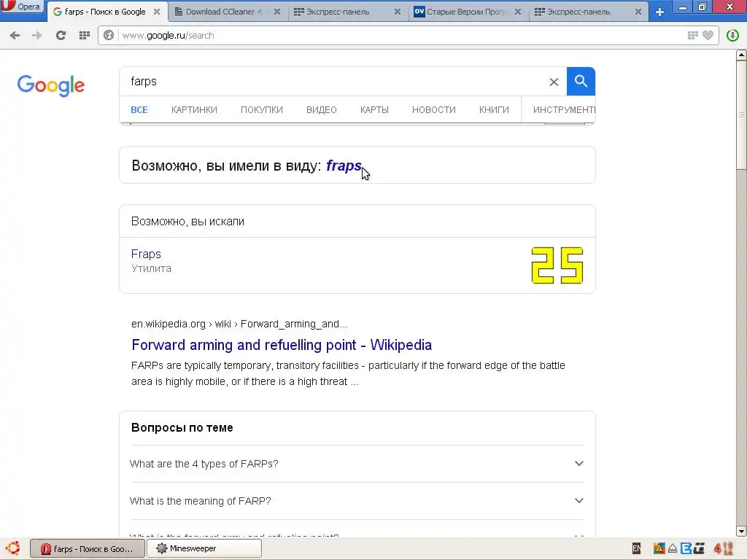Select the КНИГИ filter
The height and width of the screenshot is (560, 747).
pos(494,110)
